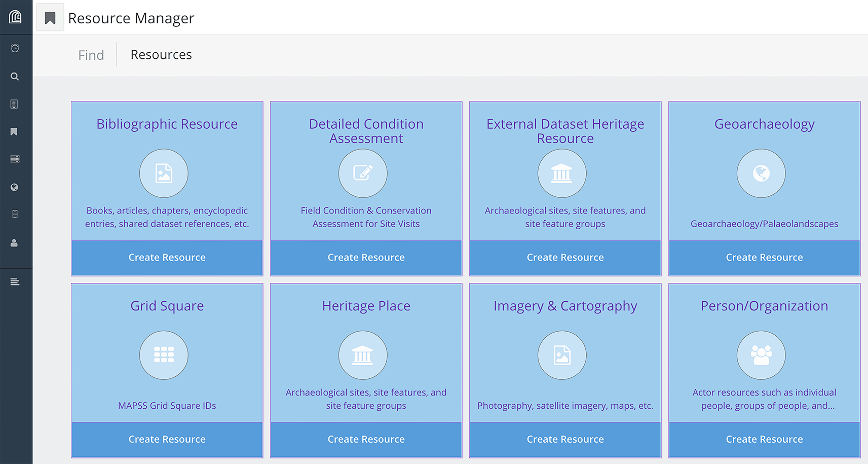Image resolution: width=868 pixels, height=464 pixels.
Task: Click the Resource Manager bookmark header icon
Action: [x=50, y=18]
